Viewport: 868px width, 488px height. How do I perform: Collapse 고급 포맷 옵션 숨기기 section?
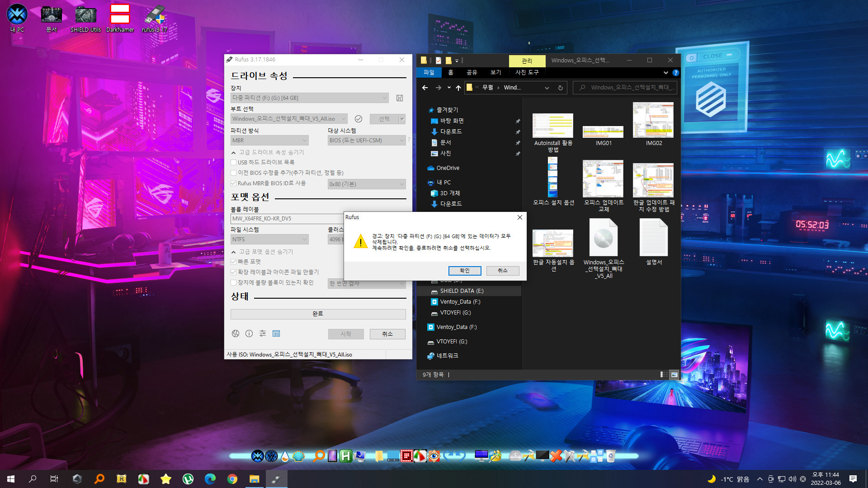[262, 252]
